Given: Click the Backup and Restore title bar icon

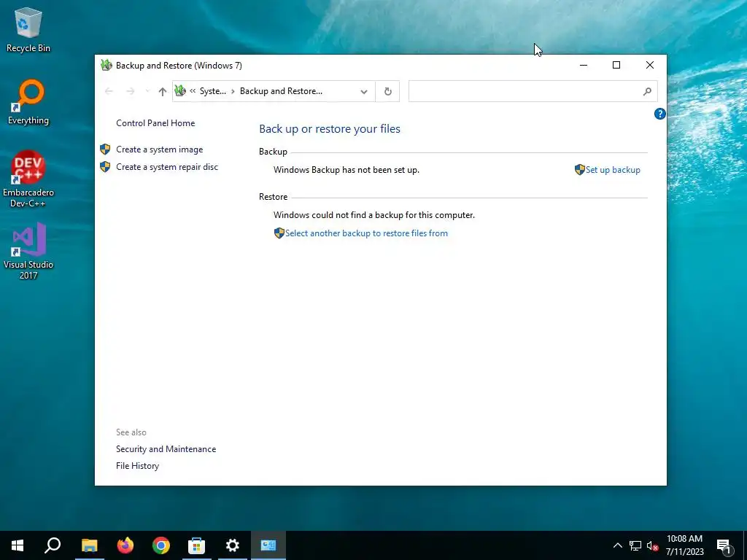Looking at the screenshot, I should pos(107,65).
